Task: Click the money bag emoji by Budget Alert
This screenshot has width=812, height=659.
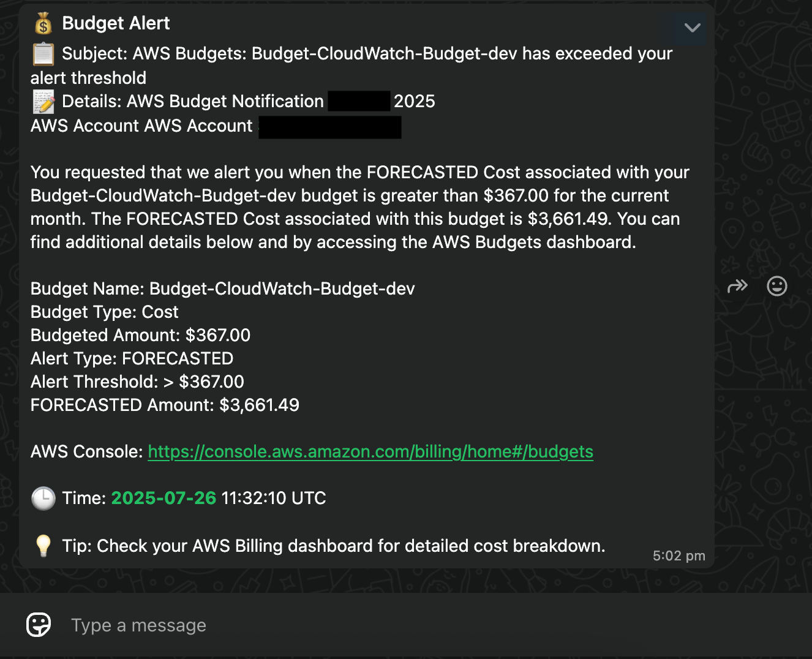Action: coord(43,24)
